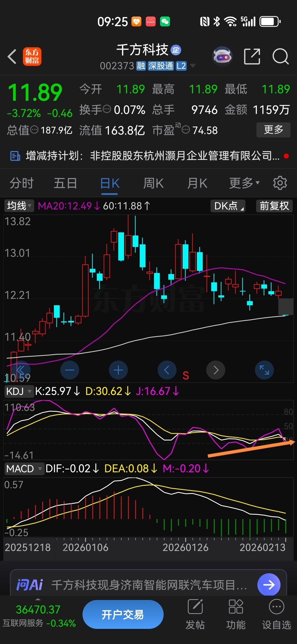The width and height of the screenshot is (297, 644).
Task: Open the 增减持计划 announcement text
Action: [x=153, y=156]
